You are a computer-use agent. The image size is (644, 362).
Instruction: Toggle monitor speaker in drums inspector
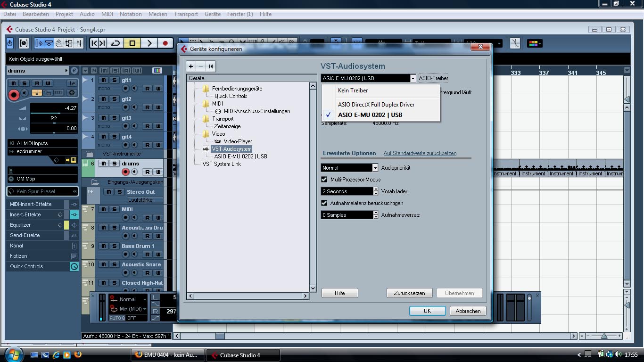(25, 93)
